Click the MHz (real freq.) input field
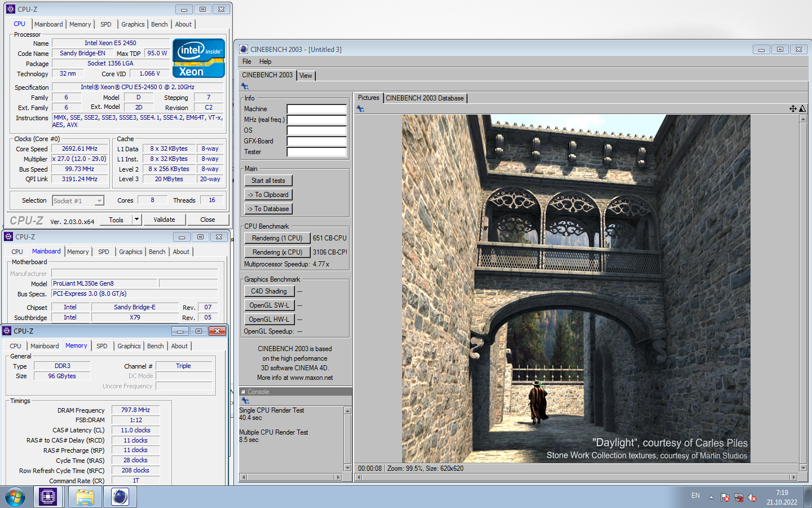 pyautogui.click(x=316, y=120)
